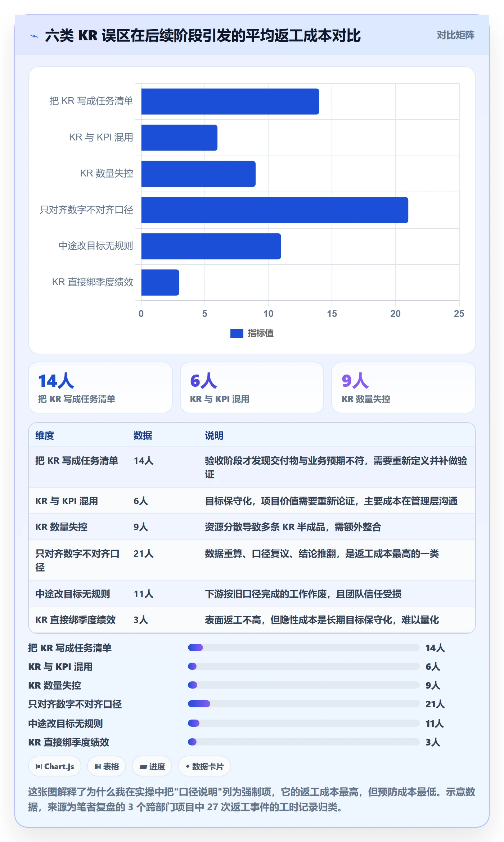This screenshot has width=504, height=842.
Task: Click the 数据 column header
Action: (x=143, y=435)
